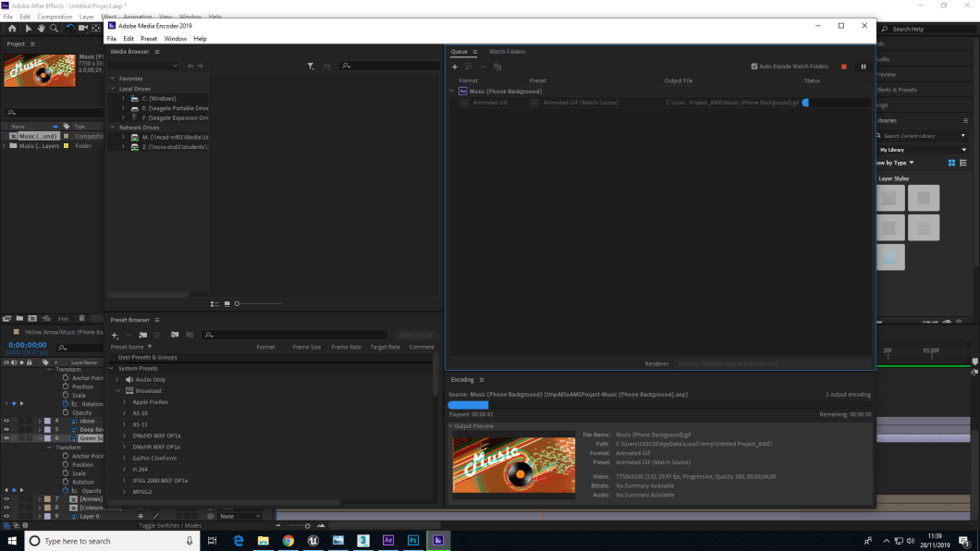Open the preset dropdown for Animated GIF (Match Source)

534,103
